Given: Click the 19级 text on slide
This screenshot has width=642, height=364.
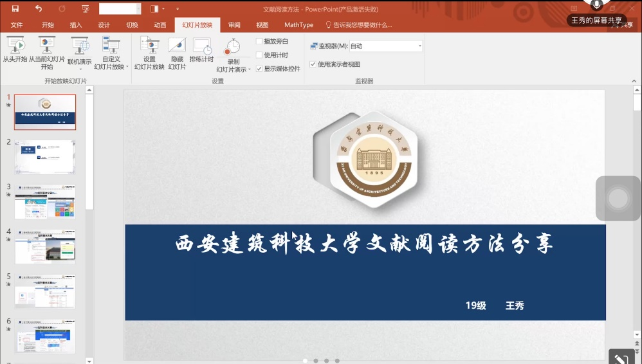Looking at the screenshot, I should (476, 305).
